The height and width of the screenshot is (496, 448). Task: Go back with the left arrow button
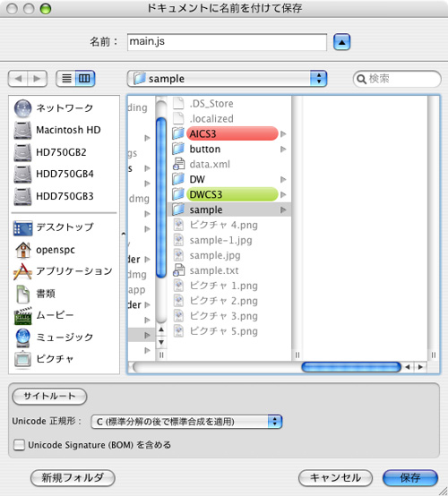(x=18, y=79)
